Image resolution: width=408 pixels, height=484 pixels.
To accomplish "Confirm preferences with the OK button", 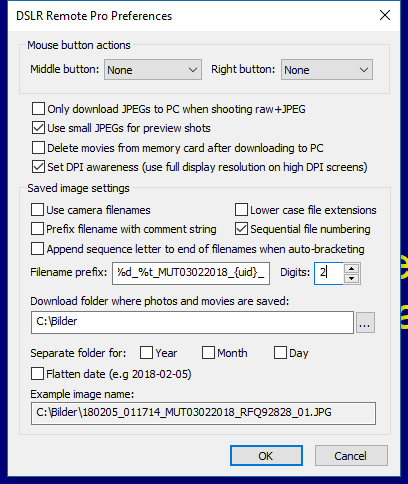I will coord(266,456).
